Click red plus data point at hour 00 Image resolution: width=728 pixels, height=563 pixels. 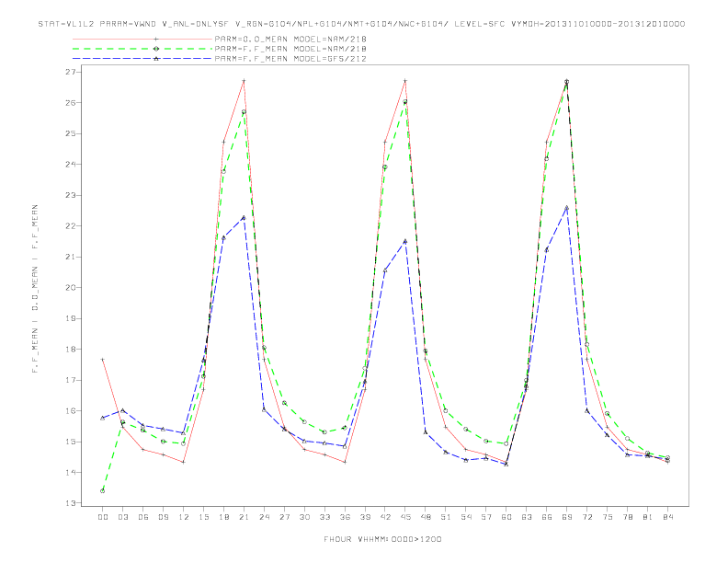tap(103, 360)
